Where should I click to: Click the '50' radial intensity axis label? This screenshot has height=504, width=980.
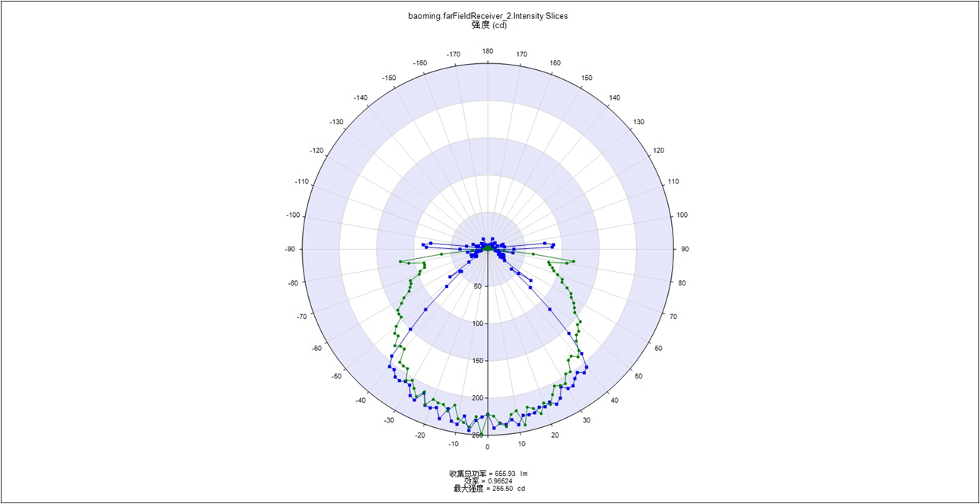click(x=477, y=286)
